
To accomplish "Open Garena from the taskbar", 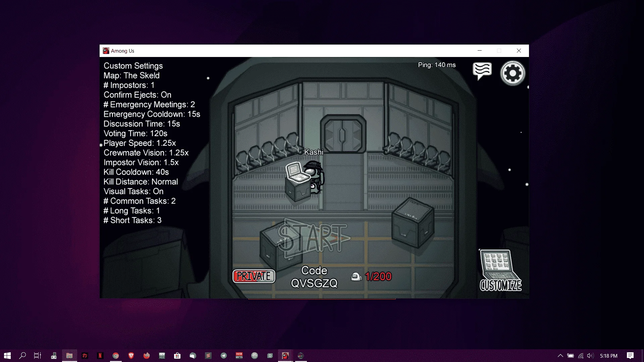I will click(x=85, y=356).
